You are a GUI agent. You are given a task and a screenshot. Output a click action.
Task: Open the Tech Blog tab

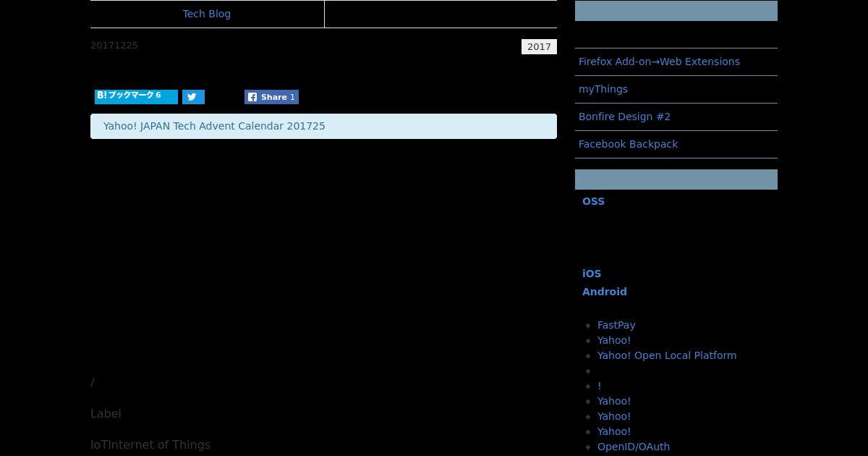(207, 14)
